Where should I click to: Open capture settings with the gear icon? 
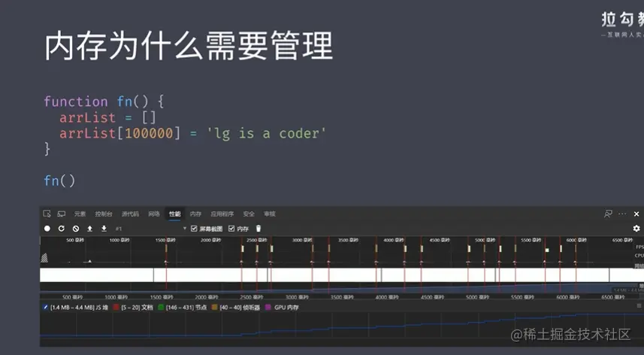click(636, 229)
